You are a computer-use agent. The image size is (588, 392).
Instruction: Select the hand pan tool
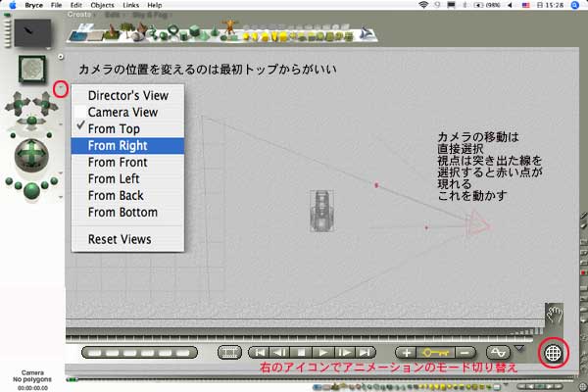pos(555,315)
